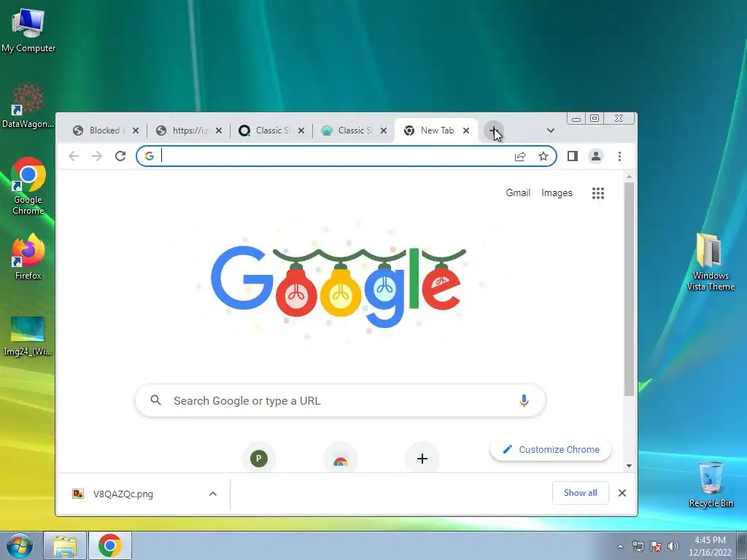This screenshot has width=747, height=560.
Task: Bookmark this tab with the star icon
Action: (x=543, y=156)
